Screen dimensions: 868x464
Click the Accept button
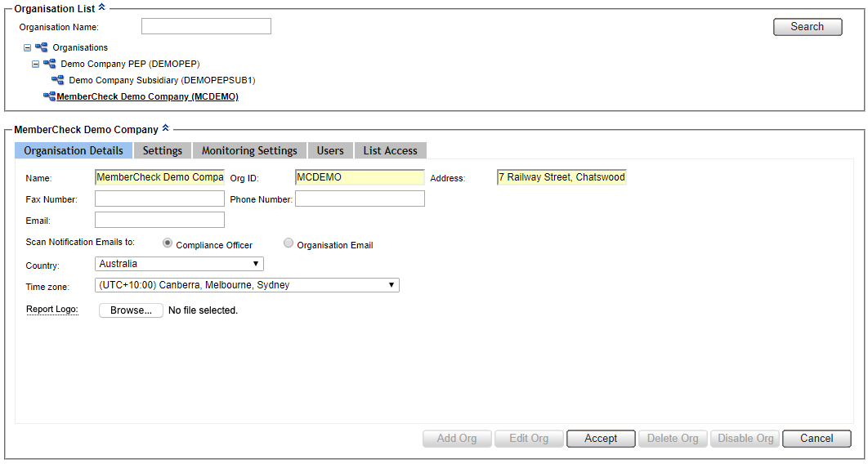coord(601,439)
